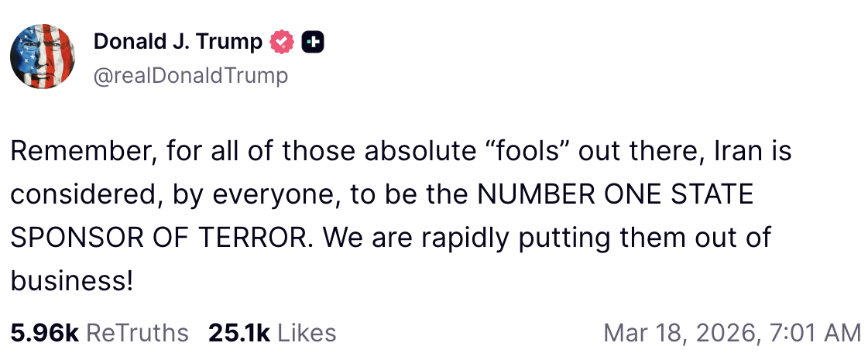
Task: Open the flag-painted profile avatar
Action: pos(43,57)
